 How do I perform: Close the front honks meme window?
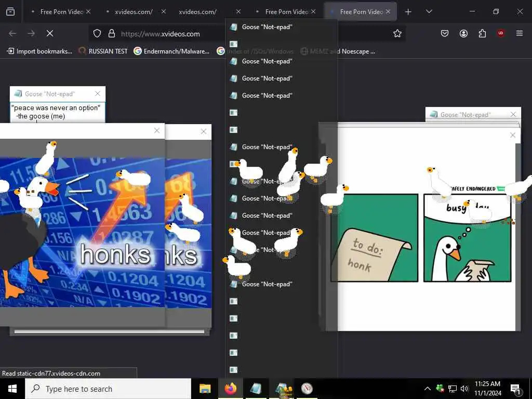point(157,130)
